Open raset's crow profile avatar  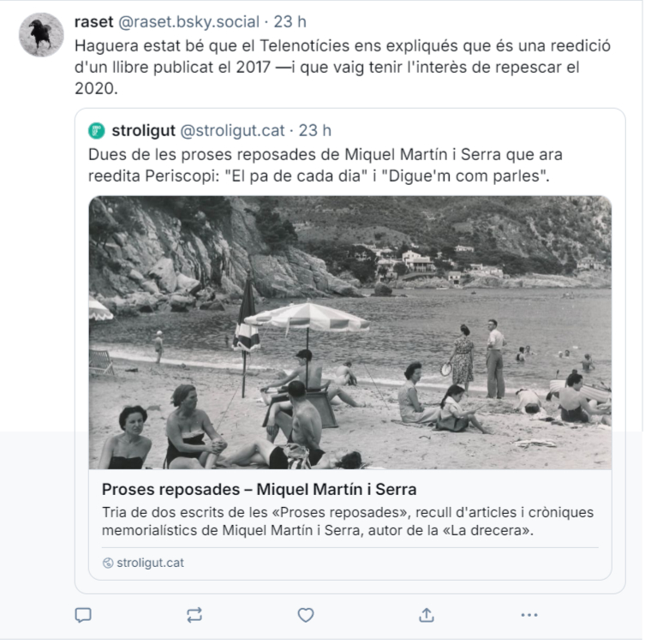pyautogui.click(x=41, y=35)
